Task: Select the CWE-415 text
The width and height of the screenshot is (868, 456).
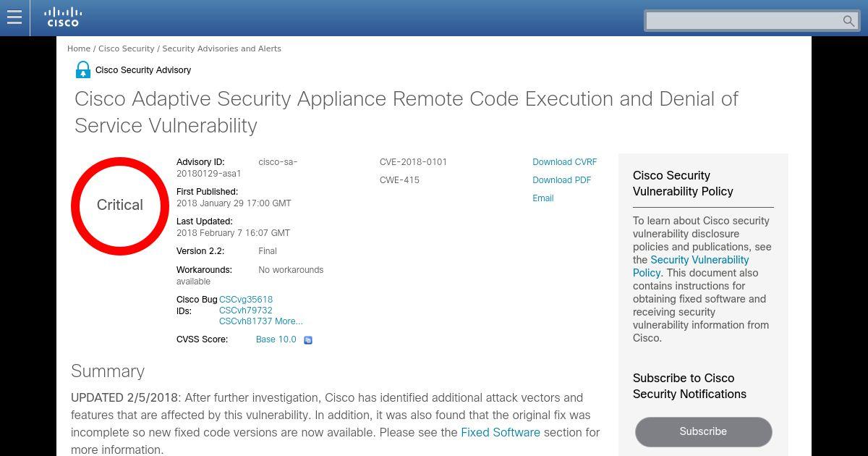Action: (x=399, y=180)
